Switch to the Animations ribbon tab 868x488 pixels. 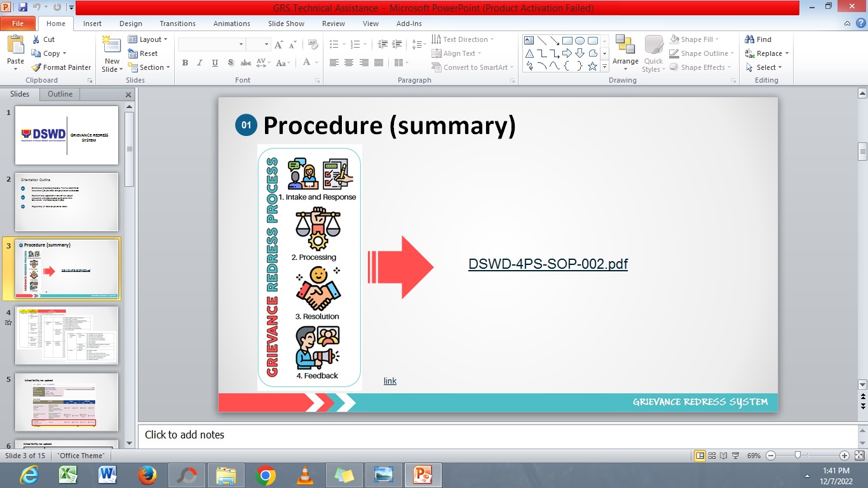click(232, 24)
